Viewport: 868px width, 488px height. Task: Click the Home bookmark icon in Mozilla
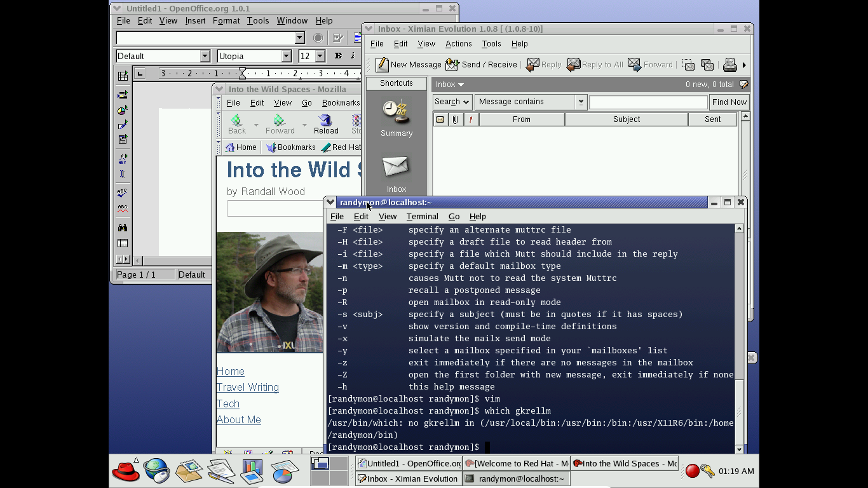tap(241, 147)
